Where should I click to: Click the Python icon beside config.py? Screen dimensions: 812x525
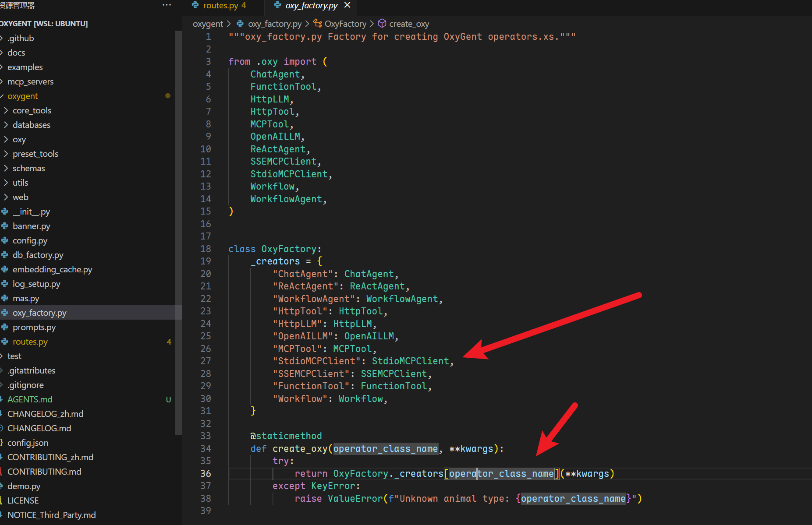[x=5, y=240]
